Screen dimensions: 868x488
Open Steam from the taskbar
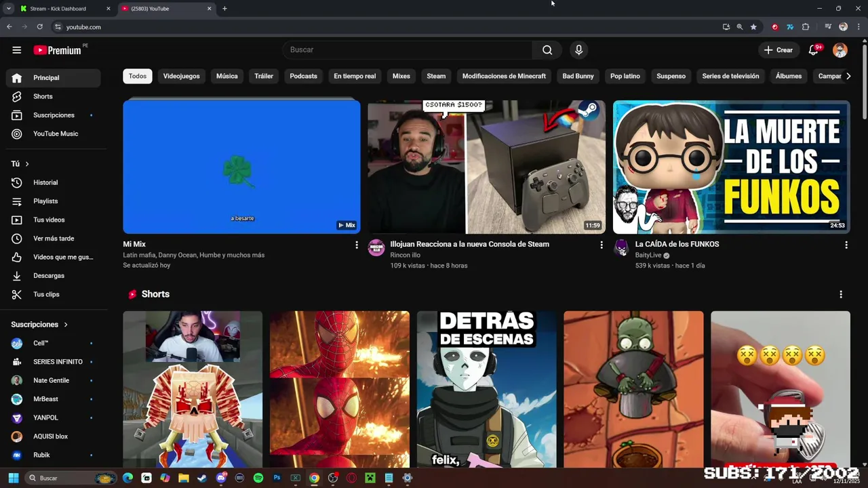coord(202,478)
